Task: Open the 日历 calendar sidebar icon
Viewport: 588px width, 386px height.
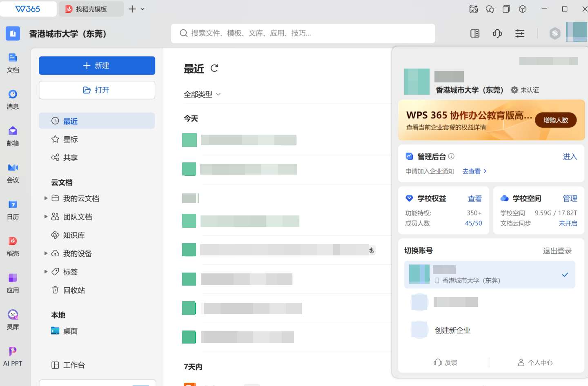Action: 13,209
